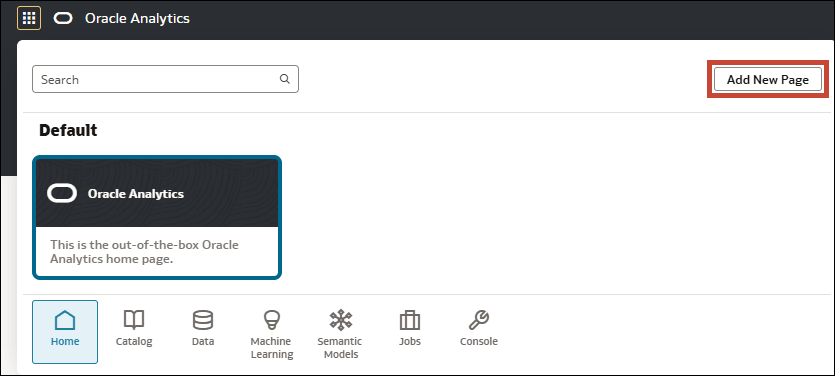Click the search magnifier icon
This screenshot has width=835, height=376.
[285, 79]
